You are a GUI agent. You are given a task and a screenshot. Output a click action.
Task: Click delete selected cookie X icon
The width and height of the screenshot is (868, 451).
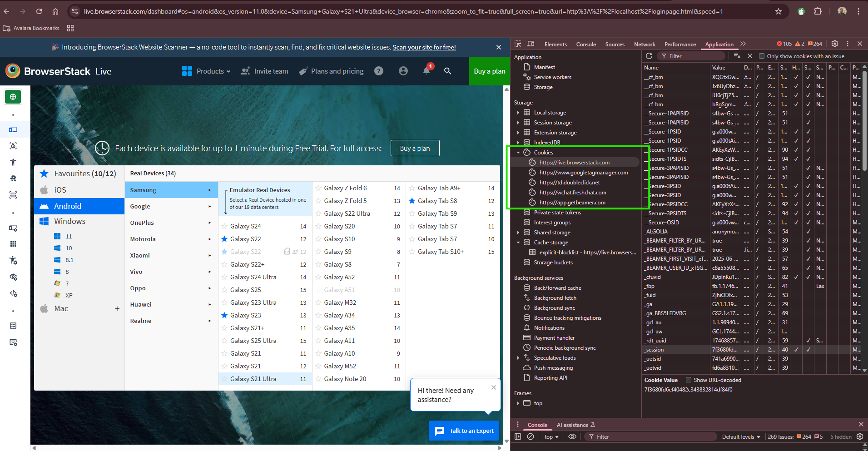pos(750,56)
